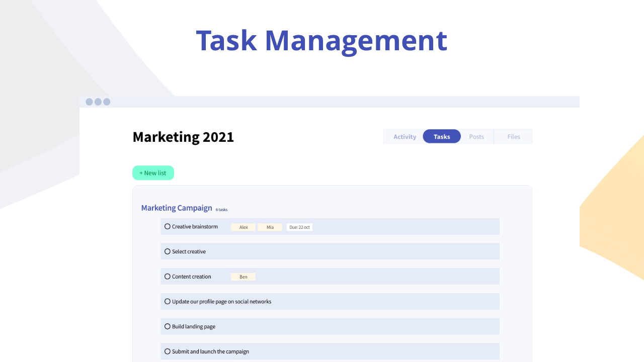The width and height of the screenshot is (644, 362).
Task: Mark Creative brainstorm task as complete
Action: pyautogui.click(x=168, y=226)
